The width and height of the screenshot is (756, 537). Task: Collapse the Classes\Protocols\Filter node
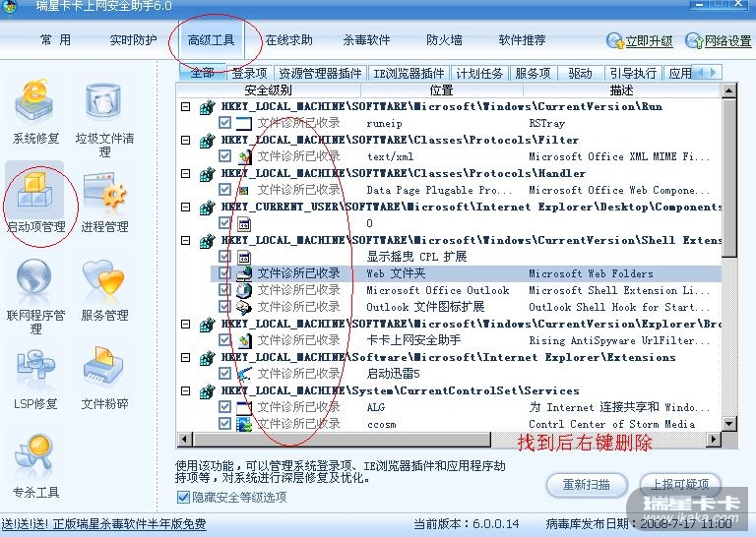(x=186, y=140)
